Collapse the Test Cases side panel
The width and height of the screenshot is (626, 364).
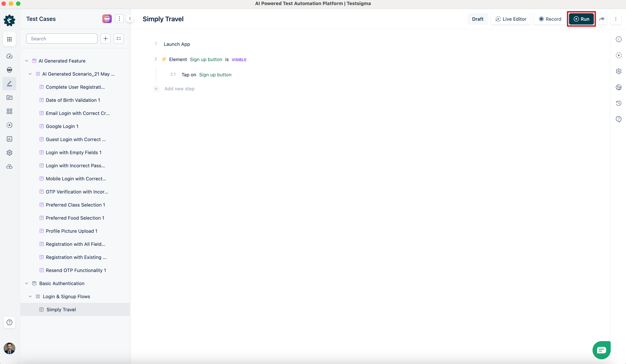click(130, 19)
